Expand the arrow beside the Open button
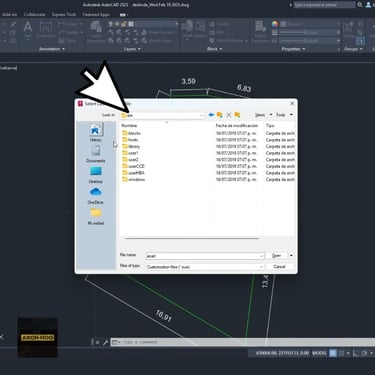375x375 pixels. coord(291,256)
